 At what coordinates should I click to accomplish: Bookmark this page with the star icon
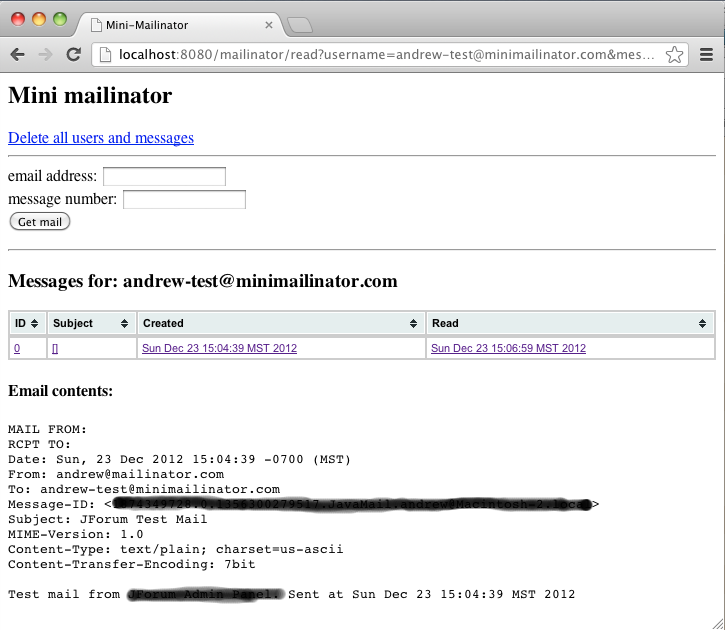coord(674,55)
